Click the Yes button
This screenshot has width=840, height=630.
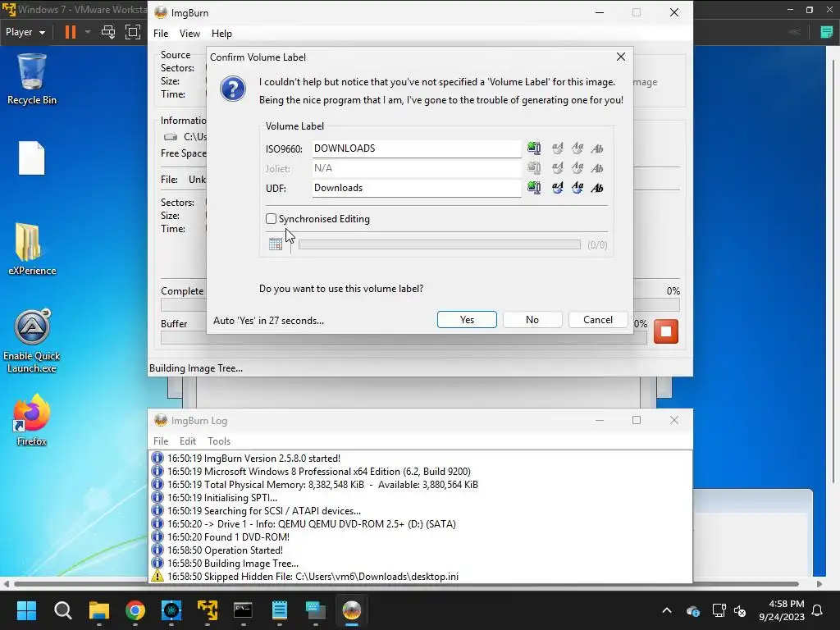[467, 320]
